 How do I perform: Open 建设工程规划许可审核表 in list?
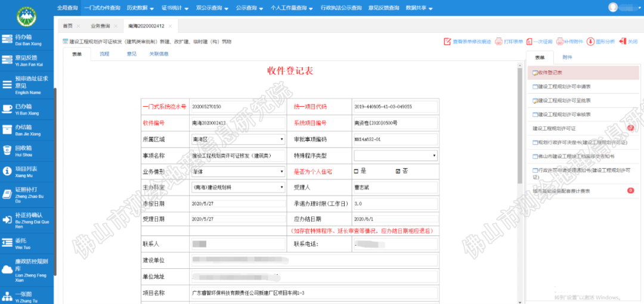(x=583, y=114)
